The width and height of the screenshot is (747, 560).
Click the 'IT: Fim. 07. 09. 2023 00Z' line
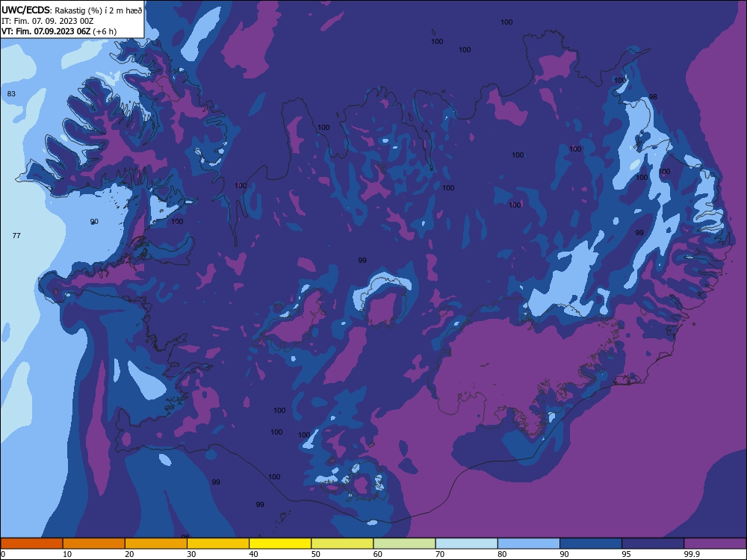click(x=47, y=21)
